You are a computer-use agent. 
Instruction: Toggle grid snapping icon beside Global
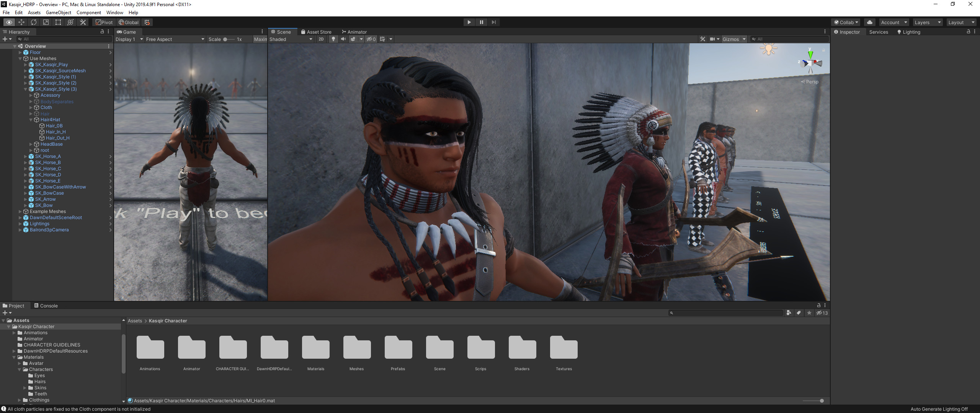coord(147,22)
